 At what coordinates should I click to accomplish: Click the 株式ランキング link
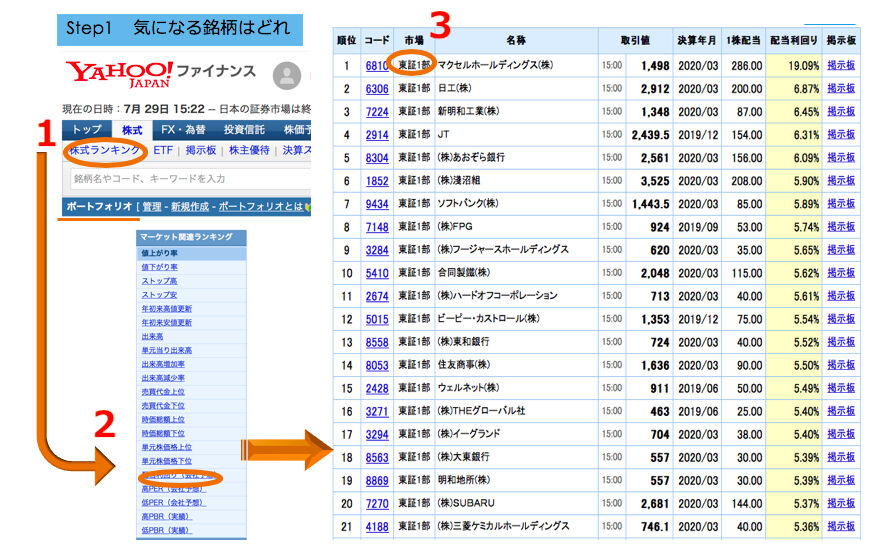(x=104, y=150)
